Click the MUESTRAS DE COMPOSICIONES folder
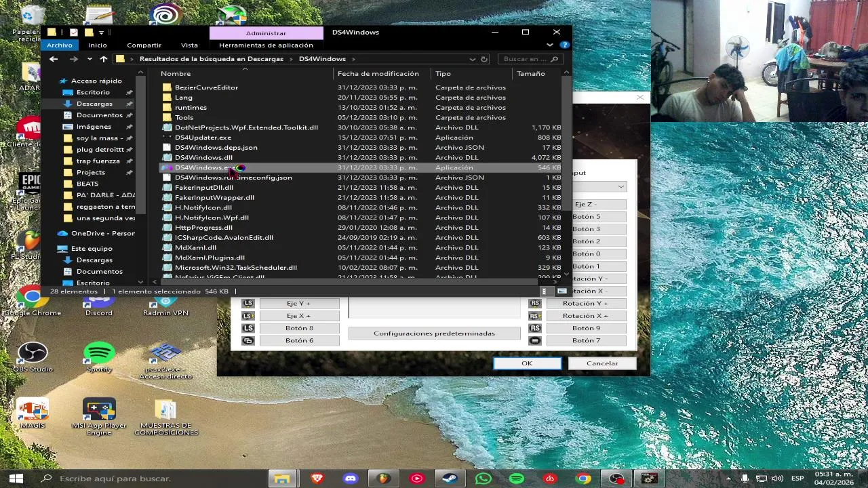 165,417
